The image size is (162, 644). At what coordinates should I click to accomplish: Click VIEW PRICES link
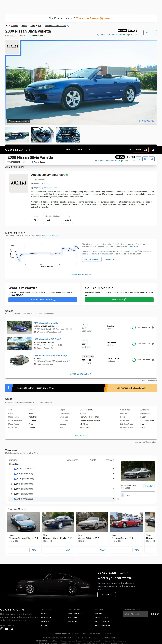tap(110, 260)
